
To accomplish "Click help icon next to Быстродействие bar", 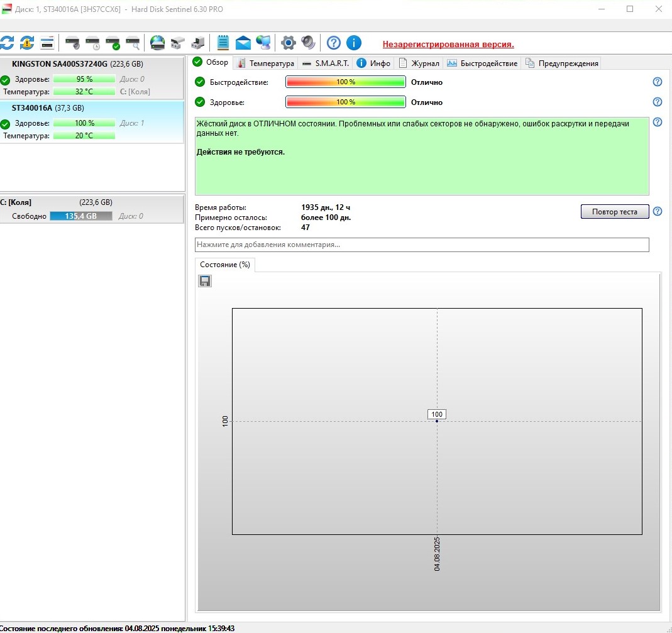I will [x=658, y=82].
